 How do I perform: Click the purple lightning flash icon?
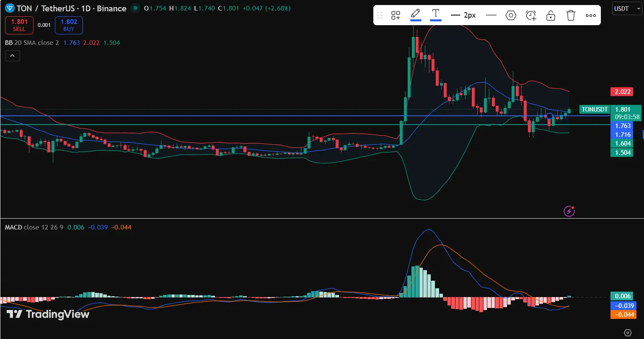(569, 211)
